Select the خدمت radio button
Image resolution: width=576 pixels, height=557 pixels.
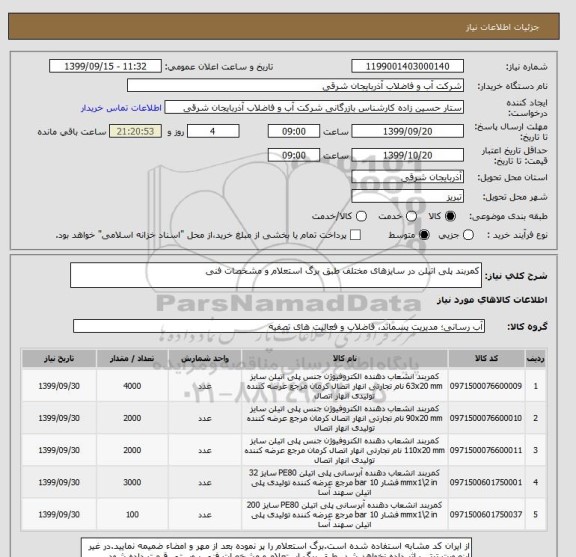(411, 216)
